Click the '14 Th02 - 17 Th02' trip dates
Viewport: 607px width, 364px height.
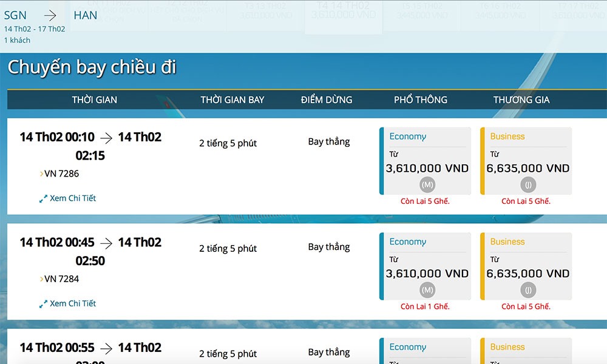35,29
